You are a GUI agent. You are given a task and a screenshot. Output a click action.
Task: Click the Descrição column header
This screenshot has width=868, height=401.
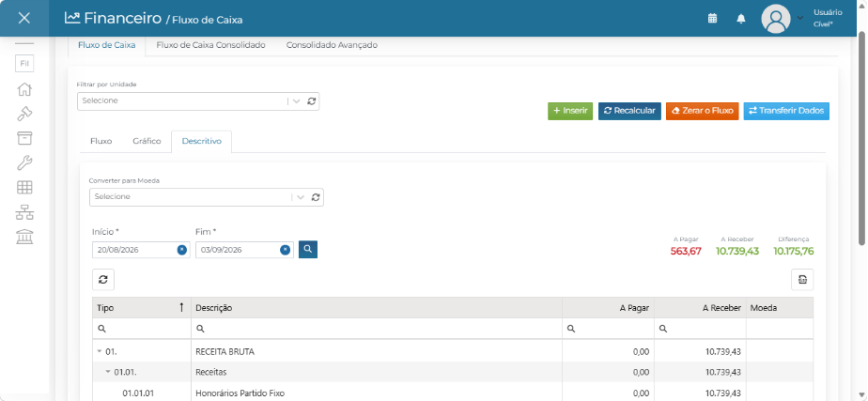coord(377,308)
